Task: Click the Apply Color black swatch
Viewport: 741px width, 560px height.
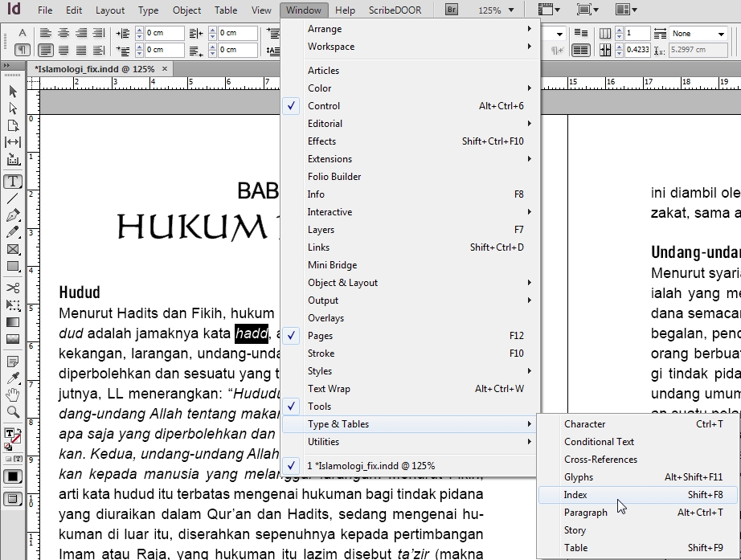Action: [13, 476]
